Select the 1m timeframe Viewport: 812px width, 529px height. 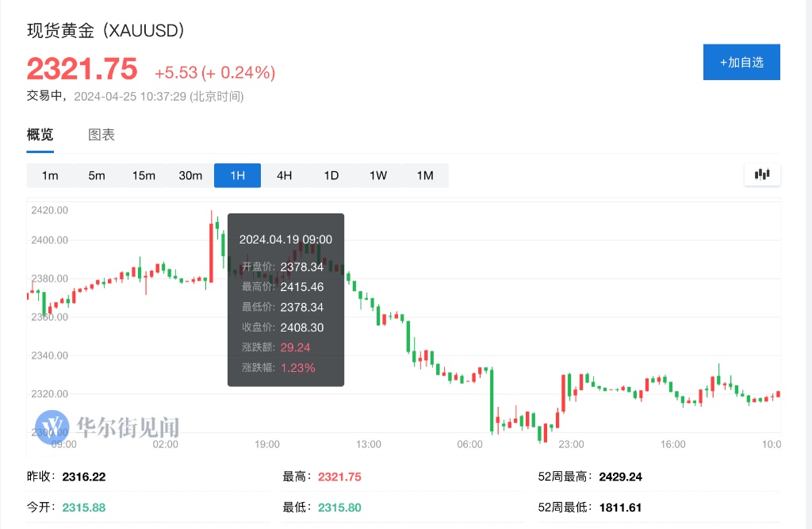[x=50, y=175]
